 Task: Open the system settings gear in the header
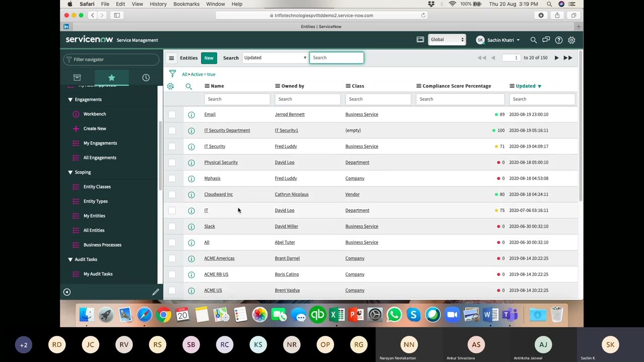tap(572, 40)
